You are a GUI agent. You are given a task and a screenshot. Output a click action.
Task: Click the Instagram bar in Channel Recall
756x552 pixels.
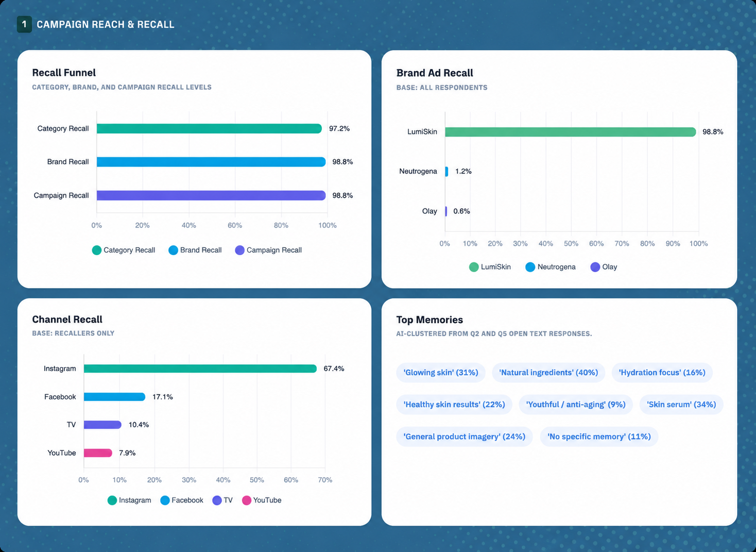pyautogui.click(x=200, y=369)
